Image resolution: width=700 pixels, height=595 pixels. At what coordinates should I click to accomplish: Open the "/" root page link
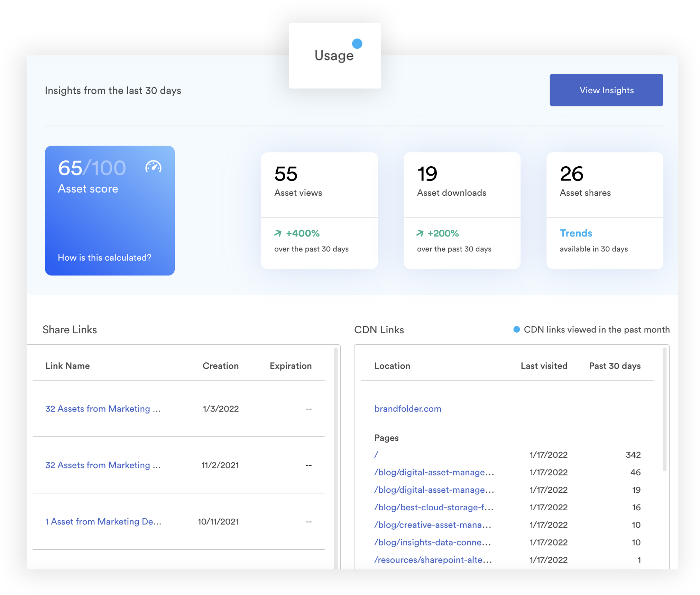tap(376, 455)
